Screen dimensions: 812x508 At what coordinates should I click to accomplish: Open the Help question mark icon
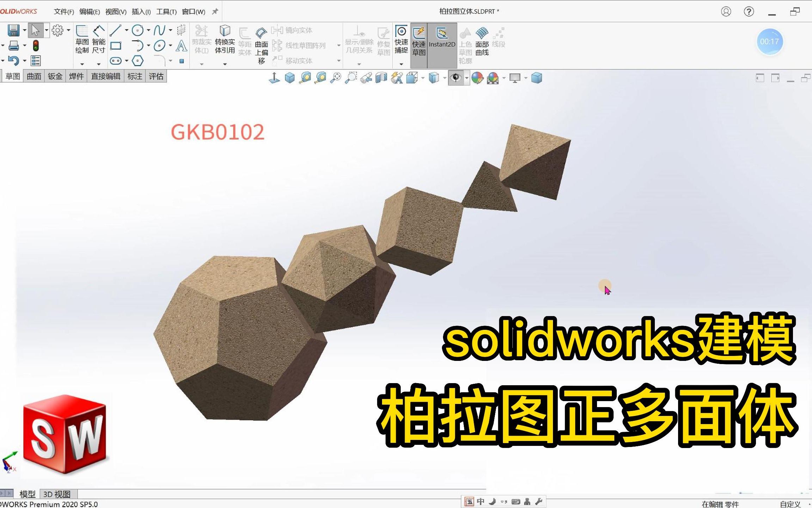[x=749, y=12]
